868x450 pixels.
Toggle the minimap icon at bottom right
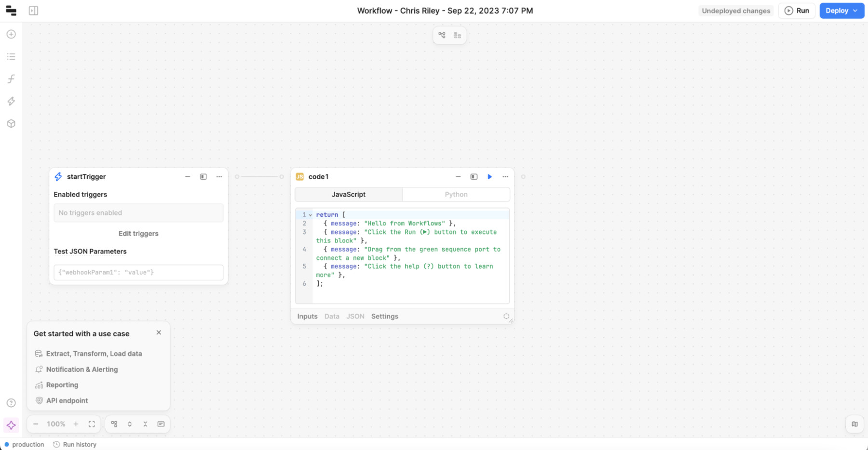854,424
